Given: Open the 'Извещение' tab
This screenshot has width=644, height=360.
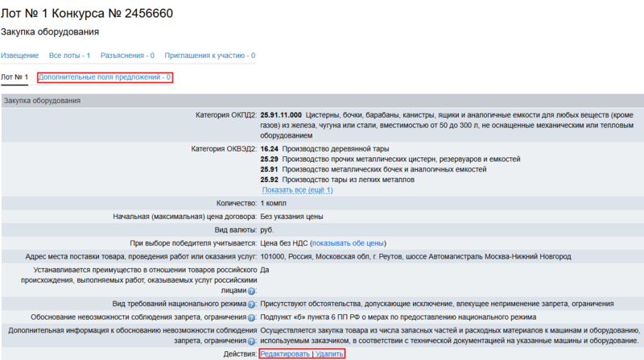Looking at the screenshot, I should tap(19, 56).
